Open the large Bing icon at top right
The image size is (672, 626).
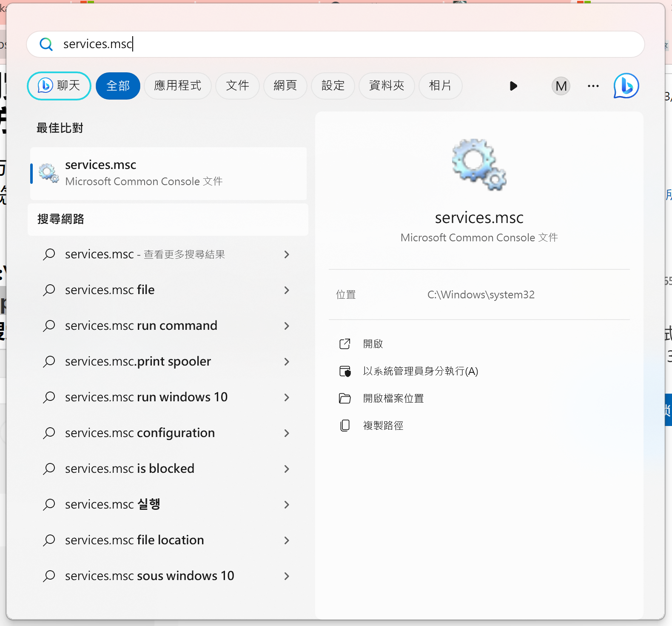pos(626,86)
